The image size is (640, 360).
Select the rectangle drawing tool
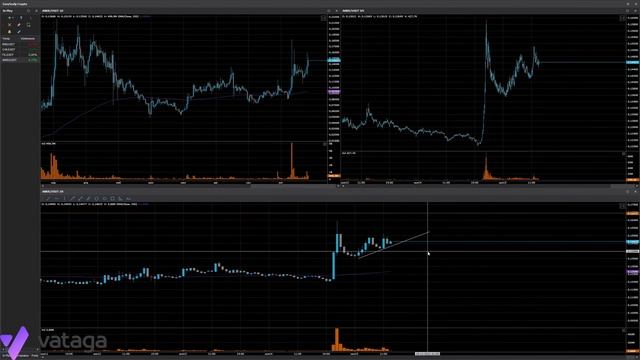(x=112, y=198)
